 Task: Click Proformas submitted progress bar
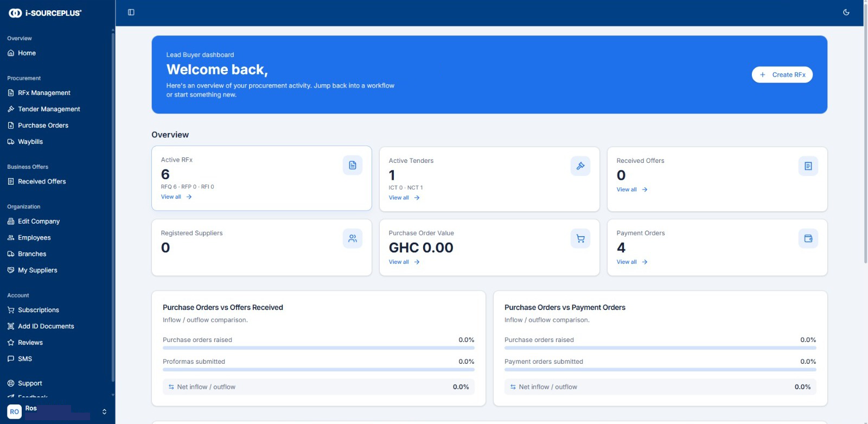pos(318,370)
